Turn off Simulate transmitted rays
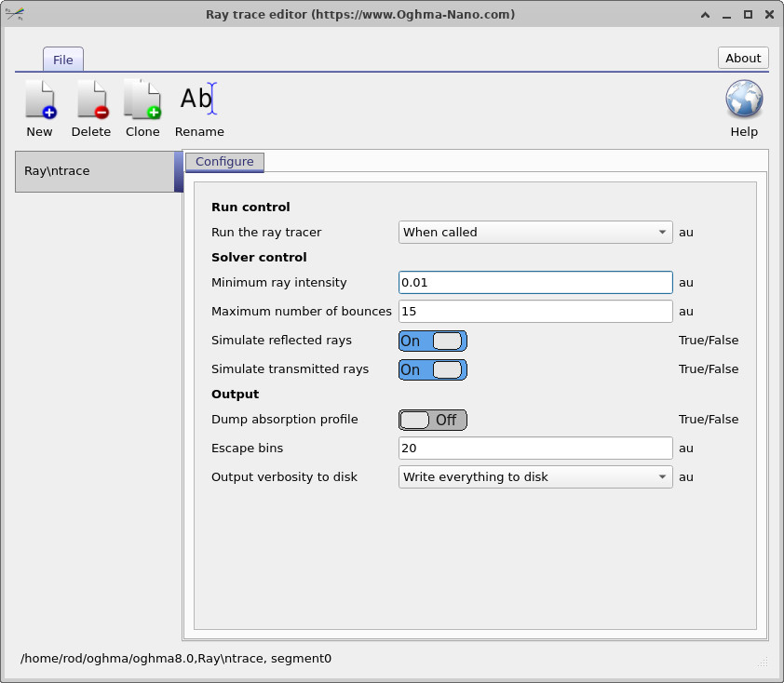This screenshot has height=683, width=784. [432, 369]
